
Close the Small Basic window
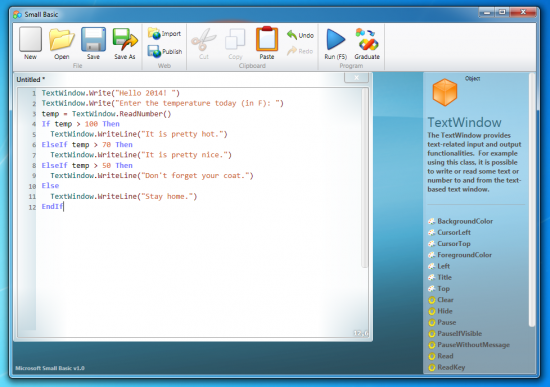tap(523, 13)
